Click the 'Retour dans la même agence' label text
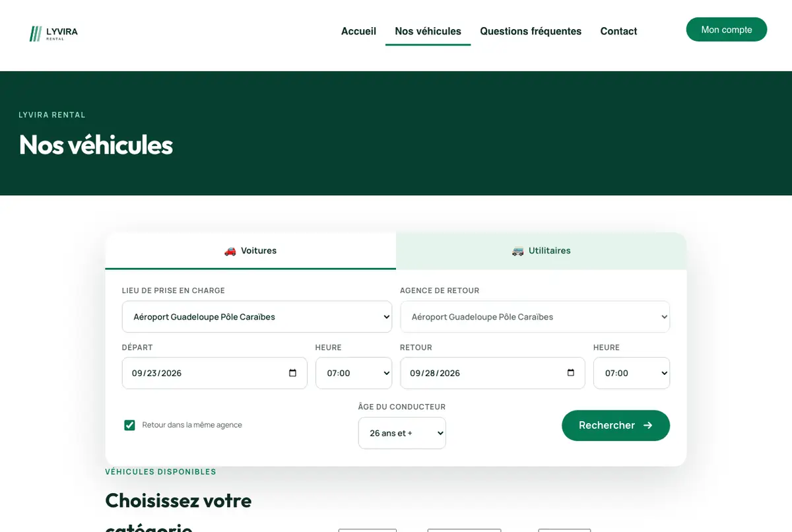 [x=192, y=425]
